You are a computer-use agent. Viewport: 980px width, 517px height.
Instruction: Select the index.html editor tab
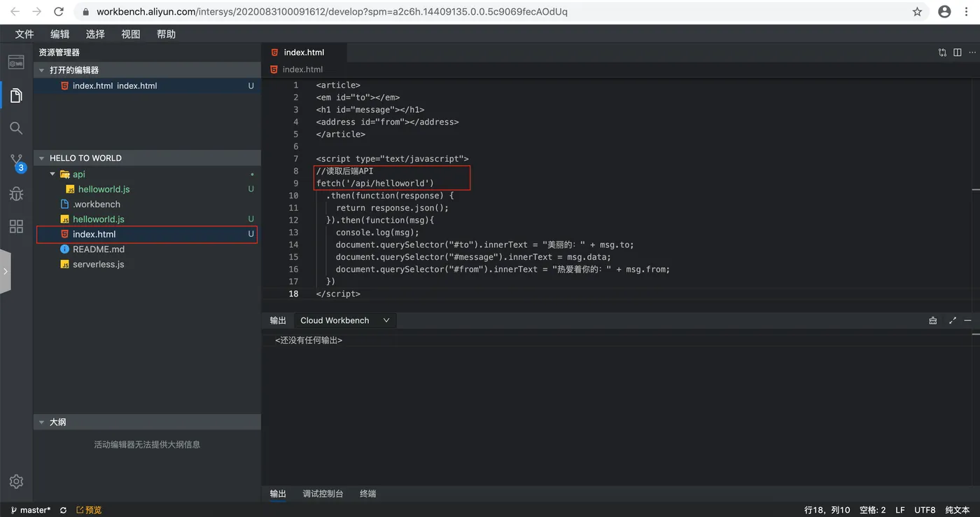[x=304, y=53]
